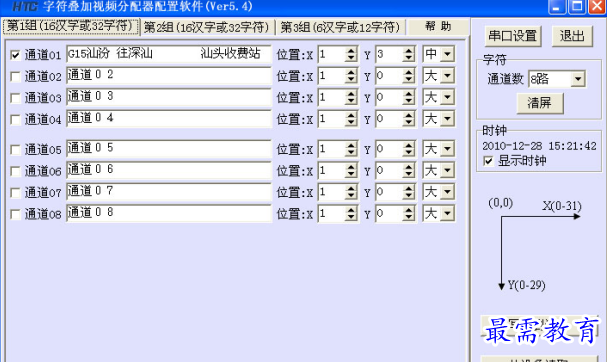Uncheck the 通道01 checkbox
The width and height of the screenshot is (607, 362).
(x=15, y=55)
